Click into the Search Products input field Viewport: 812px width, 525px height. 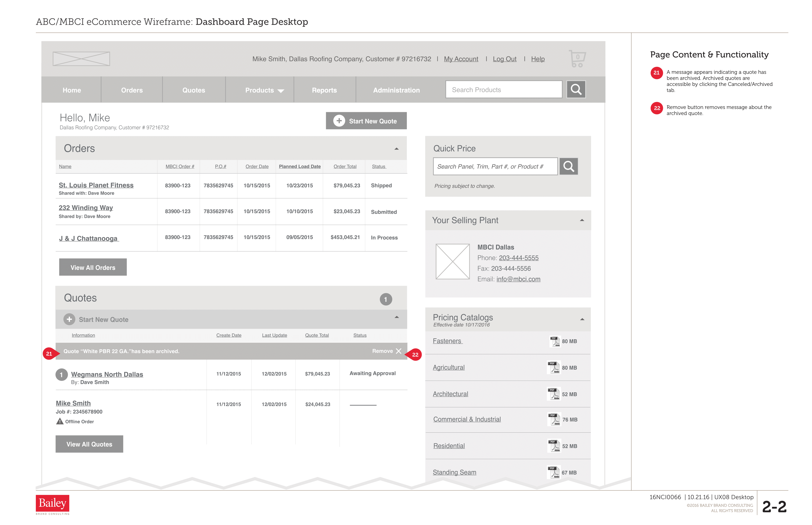[x=503, y=90]
